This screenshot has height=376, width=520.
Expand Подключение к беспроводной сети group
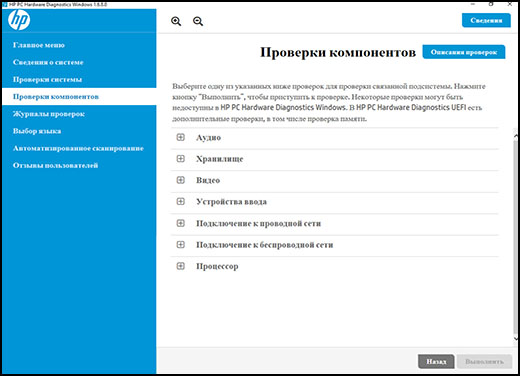pos(180,245)
